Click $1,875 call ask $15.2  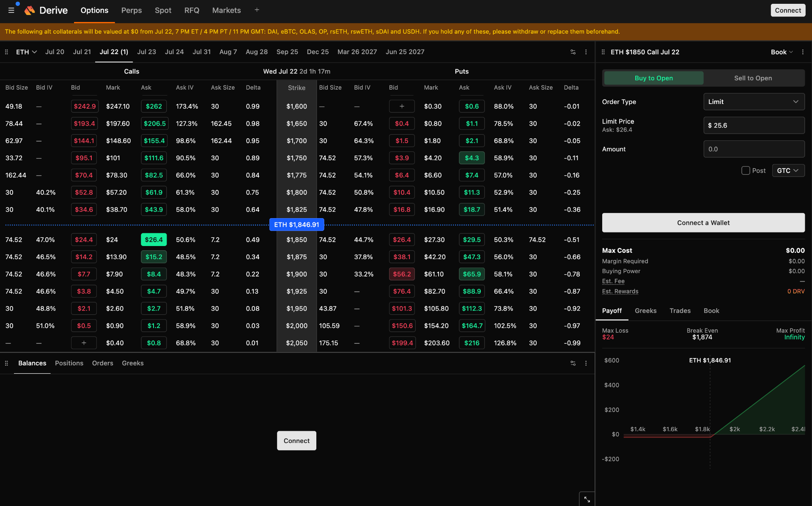[x=154, y=257]
